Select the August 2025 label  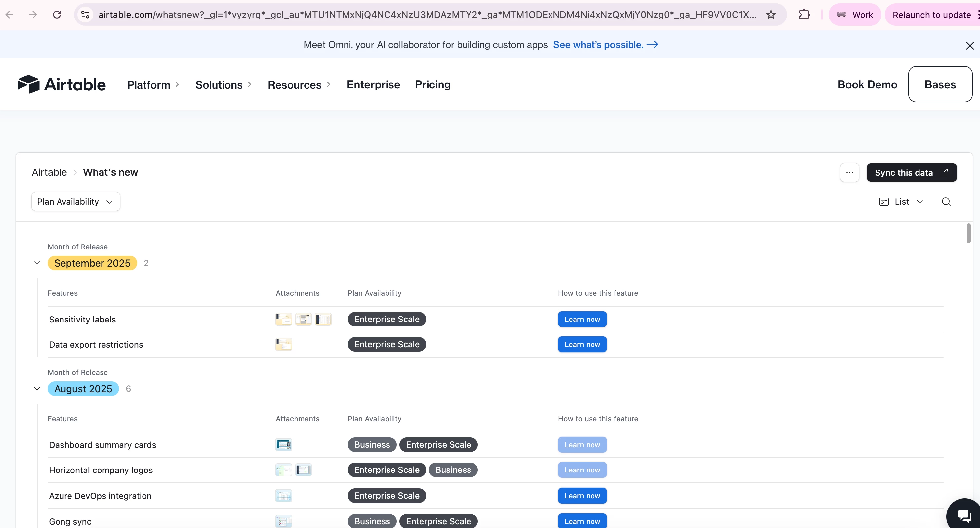click(x=83, y=388)
